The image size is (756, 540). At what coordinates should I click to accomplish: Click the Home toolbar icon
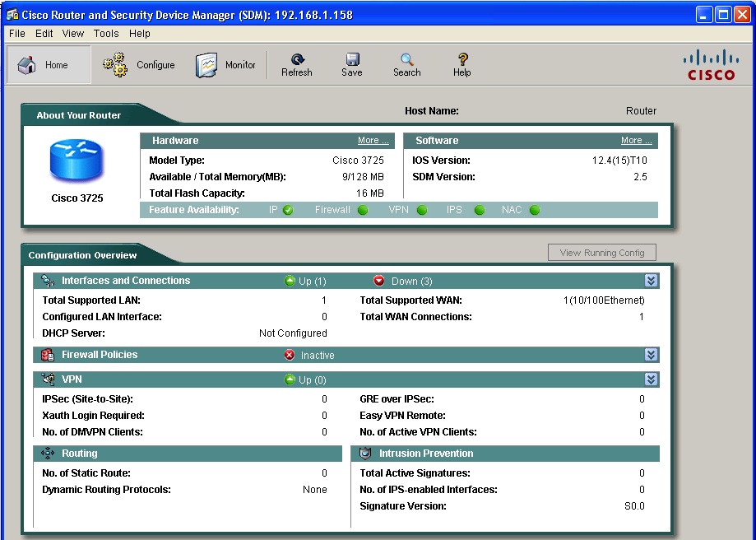point(28,65)
